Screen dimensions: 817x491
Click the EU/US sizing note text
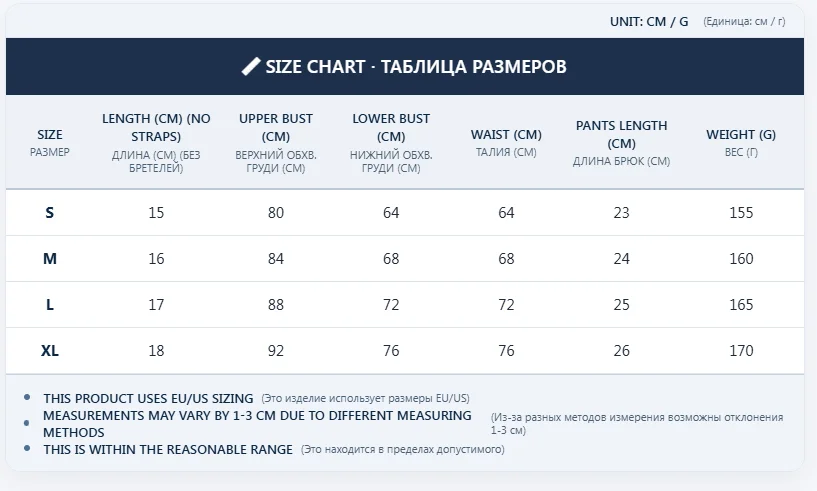pyautogui.click(x=148, y=398)
